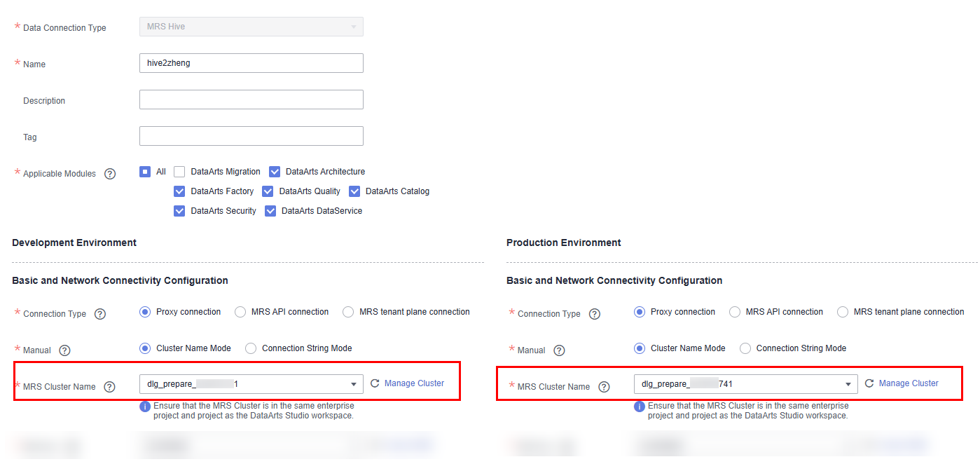Open Manage Cluster link in Development Environment
Screen dimensions: 980x464
414,383
